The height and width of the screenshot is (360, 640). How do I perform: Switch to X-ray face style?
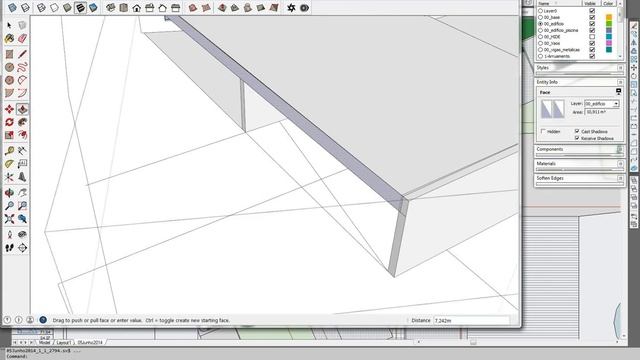click(12, 7)
